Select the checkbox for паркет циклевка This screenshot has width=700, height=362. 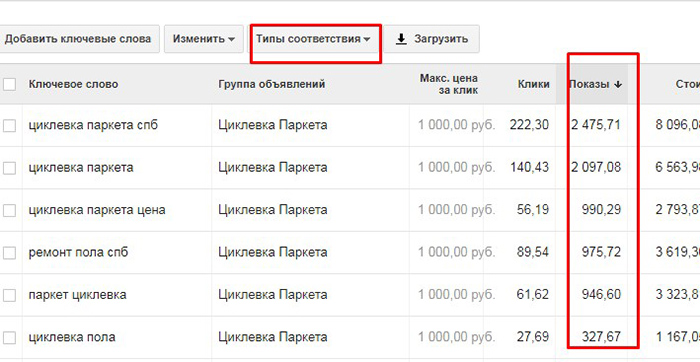(x=9, y=295)
